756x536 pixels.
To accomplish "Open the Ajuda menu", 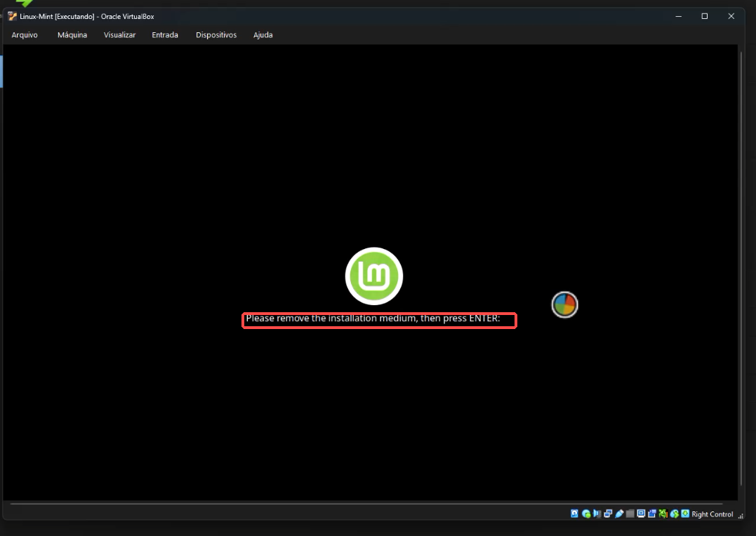I will [263, 34].
